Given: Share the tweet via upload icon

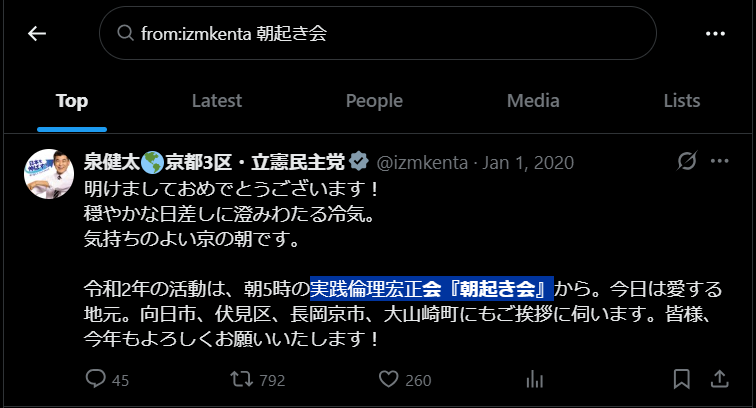Looking at the screenshot, I should click(x=719, y=379).
